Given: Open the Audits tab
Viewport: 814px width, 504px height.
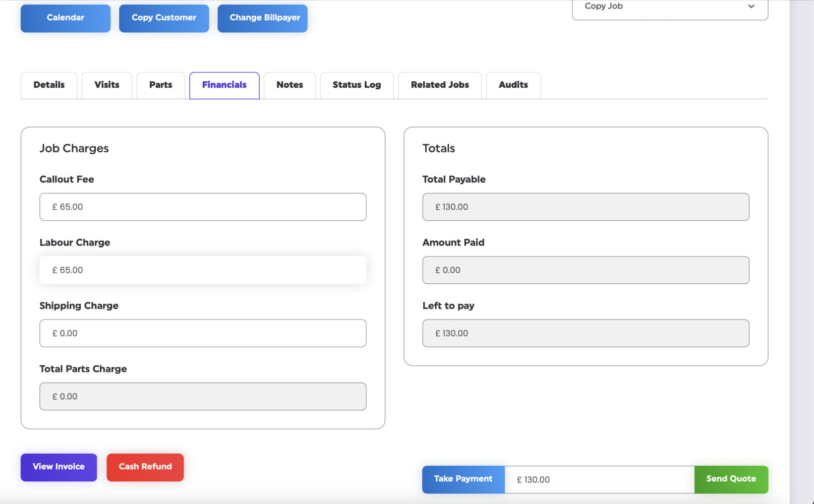Looking at the screenshot, I should tap(513, 85).
